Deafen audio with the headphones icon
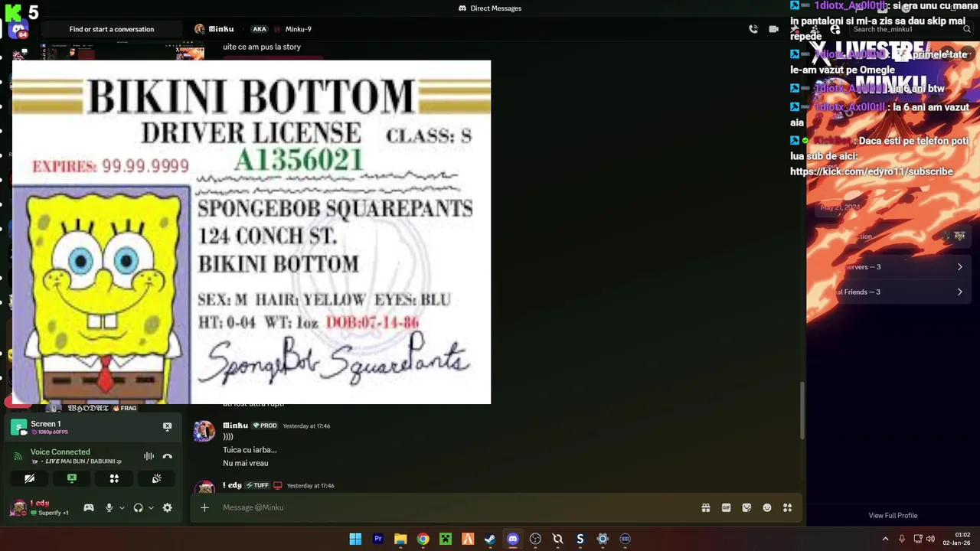Image resolution: width=980 pixels, height=551 pixels. click(x=138, y=507)
